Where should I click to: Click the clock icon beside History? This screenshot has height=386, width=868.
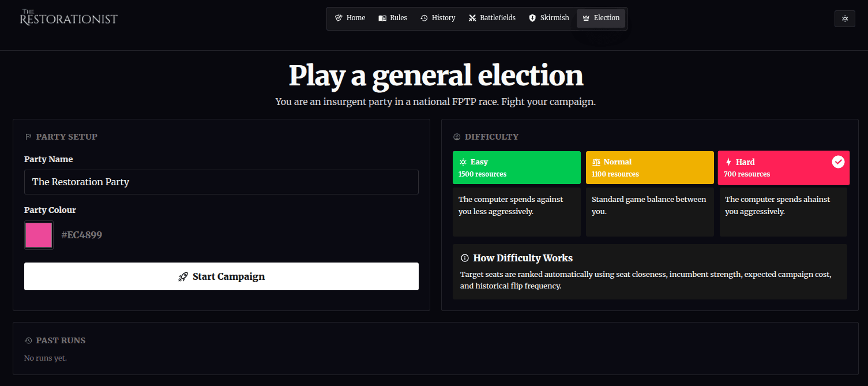click(x=424, y=18)
